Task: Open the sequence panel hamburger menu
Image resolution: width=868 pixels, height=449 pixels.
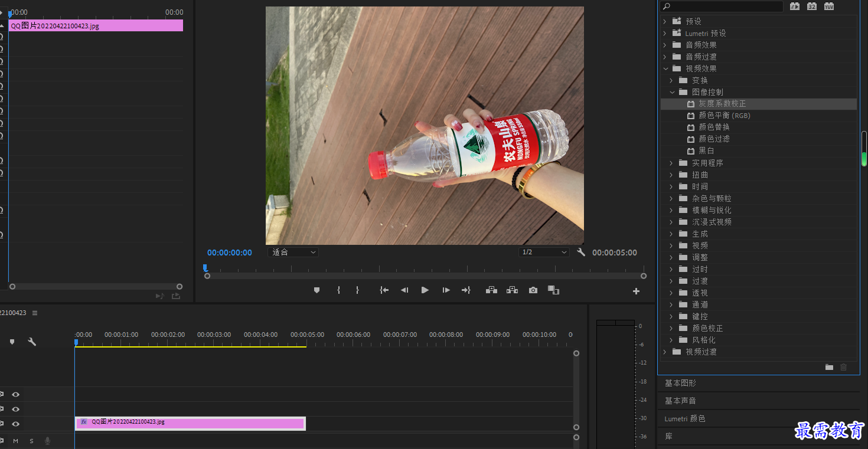Action: 35,313
